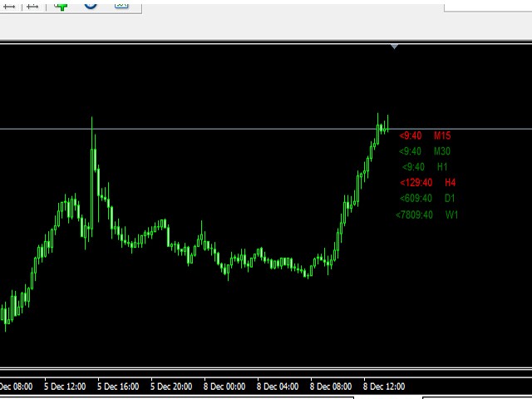Viewport: 532px width, 399px height.
Task: Click the 5 Dec 16:00 time axis label
Action: [118, 387]
